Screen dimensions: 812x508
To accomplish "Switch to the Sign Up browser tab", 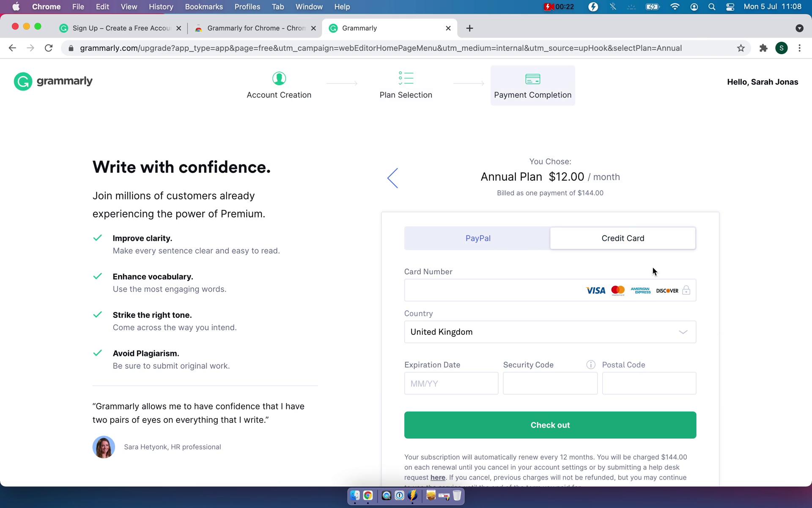I will pyautogui.click(x=121, y=28).
